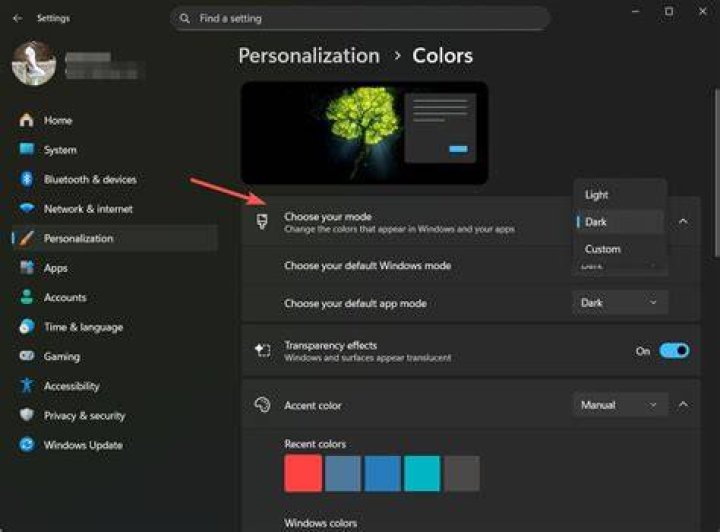This screenshot has height=532, width=720.
Task: Click the System monitor icon
Action: click(x=27, y=149)
